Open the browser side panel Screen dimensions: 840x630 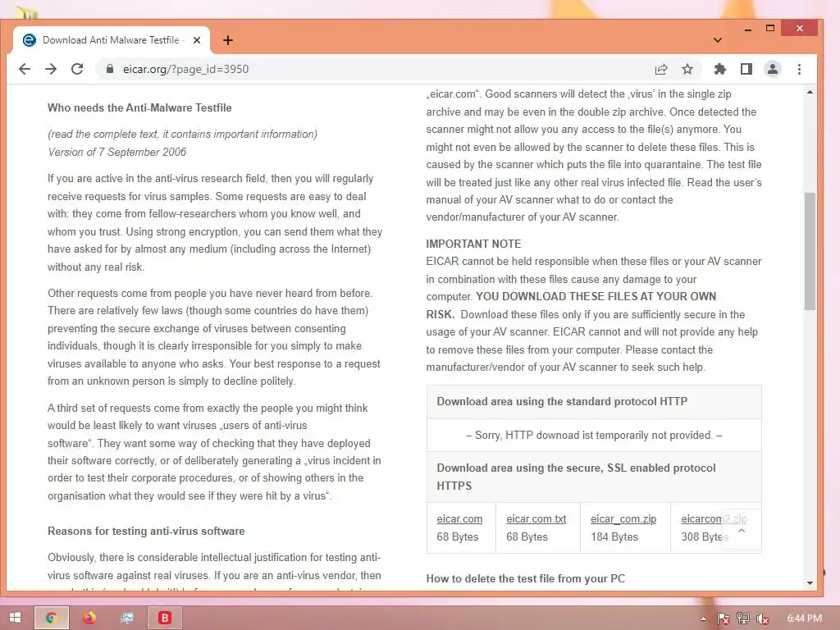746,69
